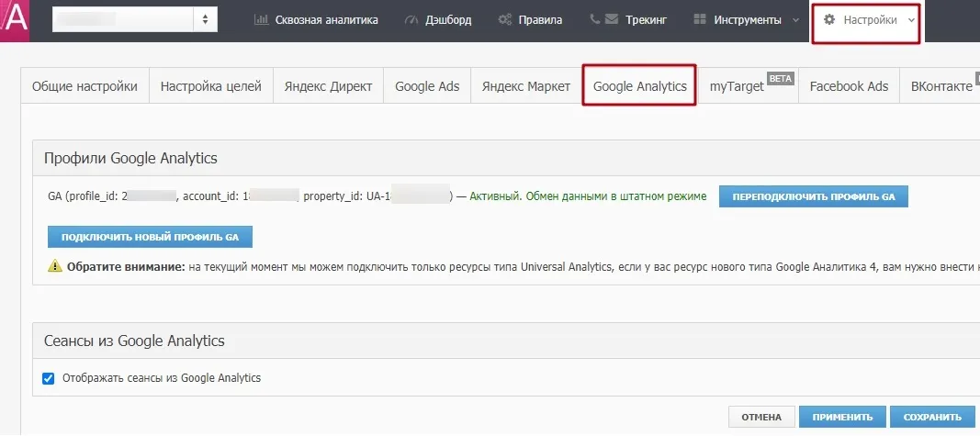Switch to Общие настройки tab
This screenshot has height=436, width=980.
coord(85,86)
